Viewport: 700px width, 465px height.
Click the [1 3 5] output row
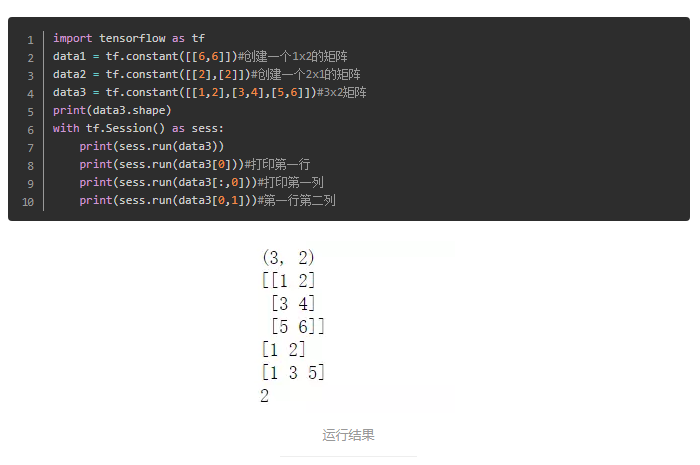click(293, 372)
